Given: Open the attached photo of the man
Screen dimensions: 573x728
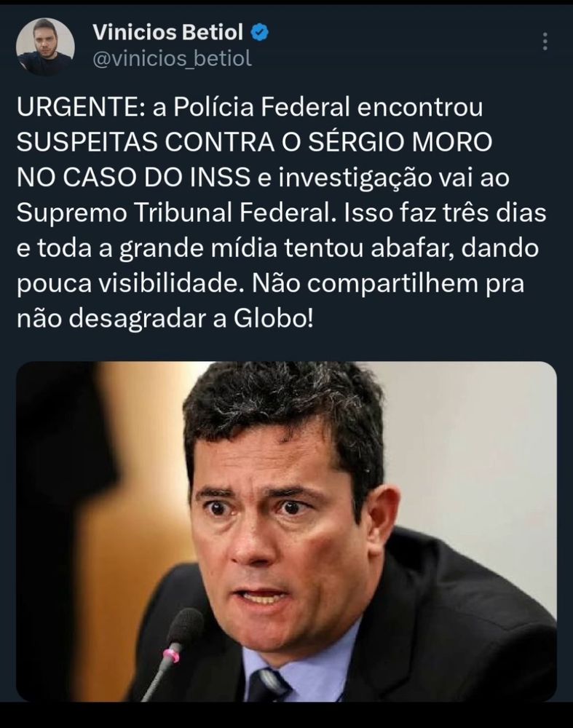Looking at the screenshot, I should pyautogui.click(x=287, y=531).
